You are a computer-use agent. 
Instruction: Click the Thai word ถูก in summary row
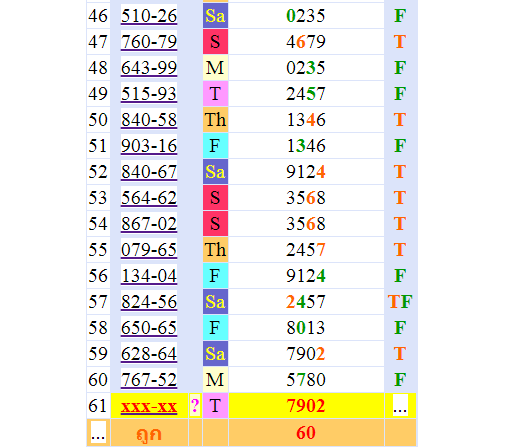(149, 434)
